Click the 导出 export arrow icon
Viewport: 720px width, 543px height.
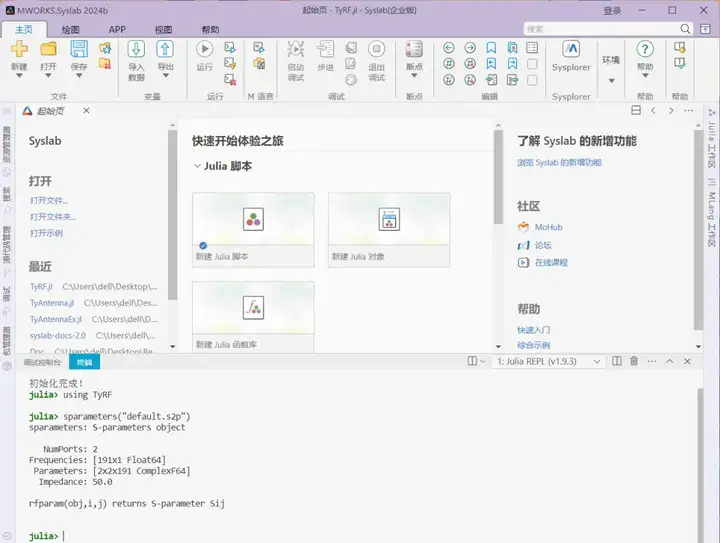[165, 49]
